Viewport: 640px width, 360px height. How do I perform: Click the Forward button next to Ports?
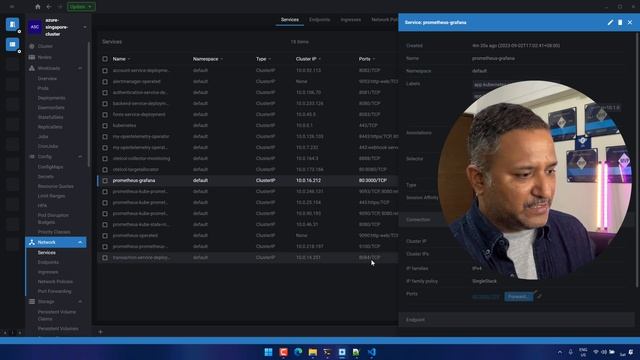(518, 297)
